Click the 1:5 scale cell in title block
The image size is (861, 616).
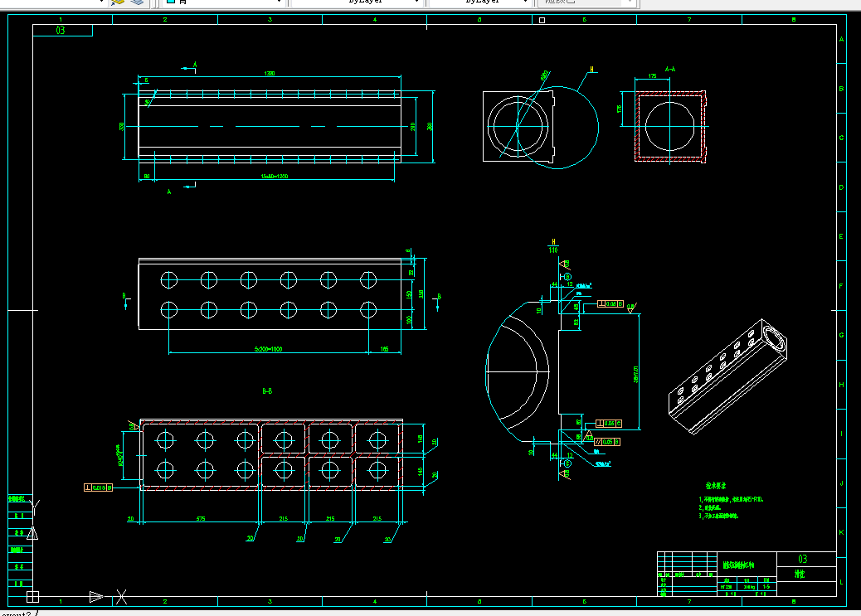(766, 587)
